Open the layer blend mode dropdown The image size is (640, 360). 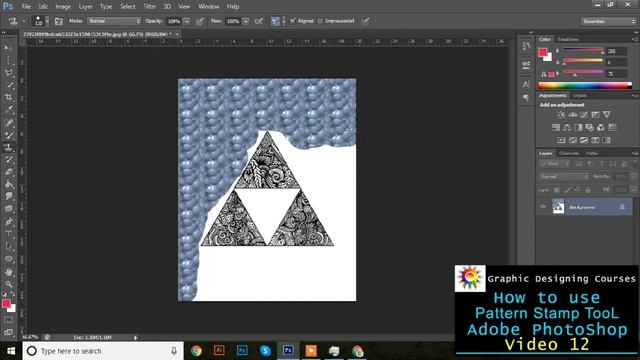click(x=564, y=177)
